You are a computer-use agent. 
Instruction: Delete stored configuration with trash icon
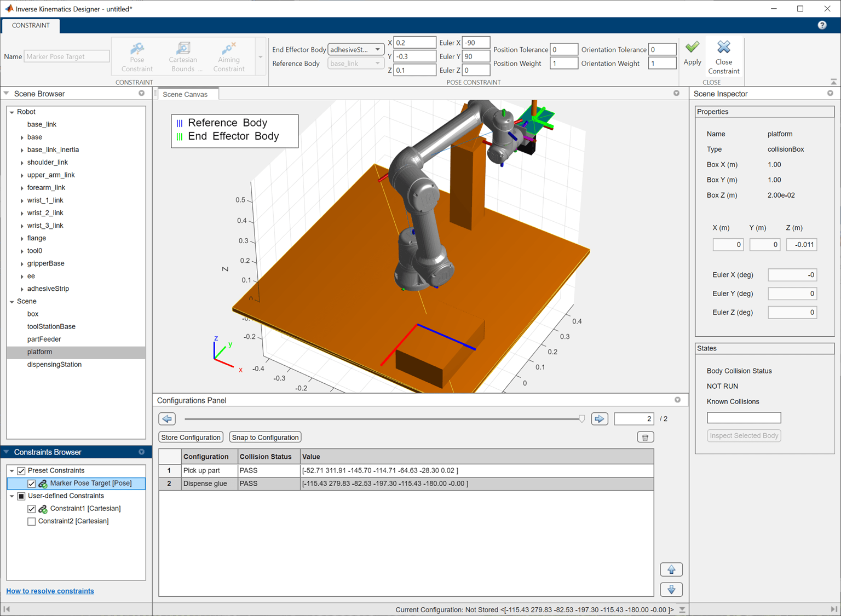pos(645,437)
